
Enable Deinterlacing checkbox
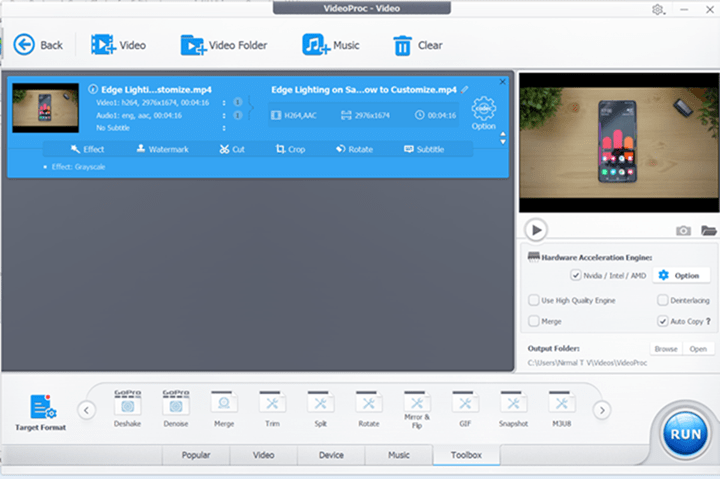point(662,300)
